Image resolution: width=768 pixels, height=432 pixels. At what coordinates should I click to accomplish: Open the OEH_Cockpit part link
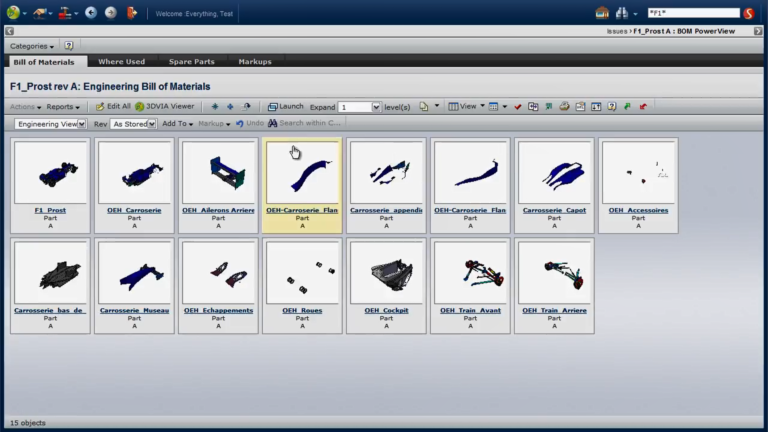coord(386,311)
